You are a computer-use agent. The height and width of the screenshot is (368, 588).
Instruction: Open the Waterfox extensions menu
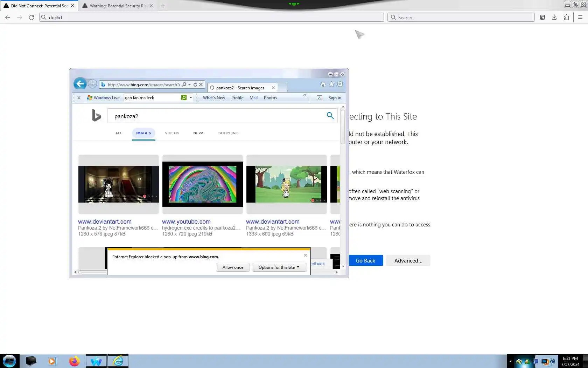tap(566, 17)
